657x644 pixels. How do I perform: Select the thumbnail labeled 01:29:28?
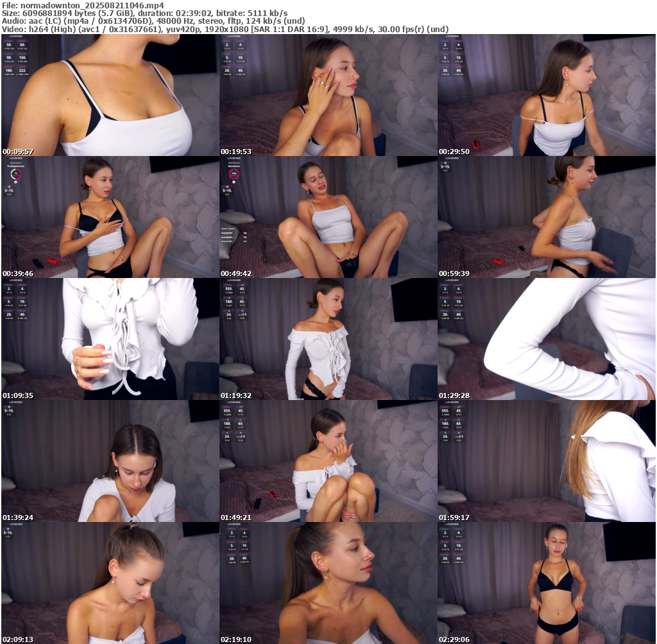click(547, 339)
